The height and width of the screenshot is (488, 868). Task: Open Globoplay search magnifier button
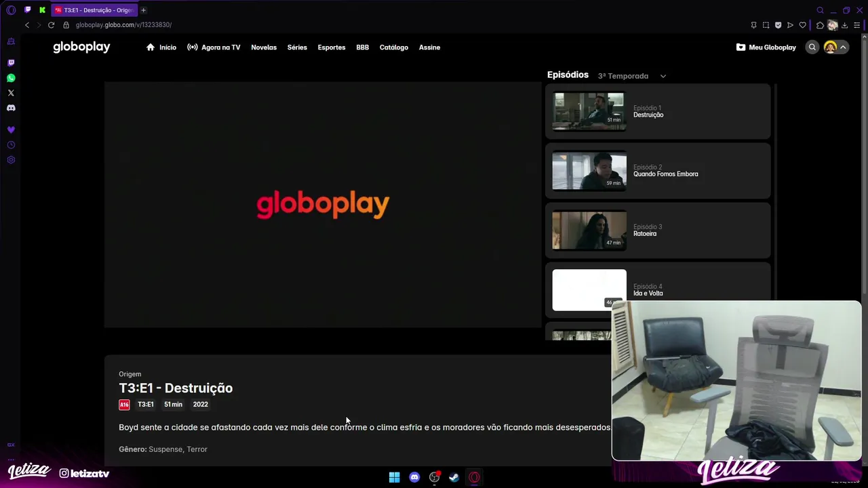[x=812, y=47]
